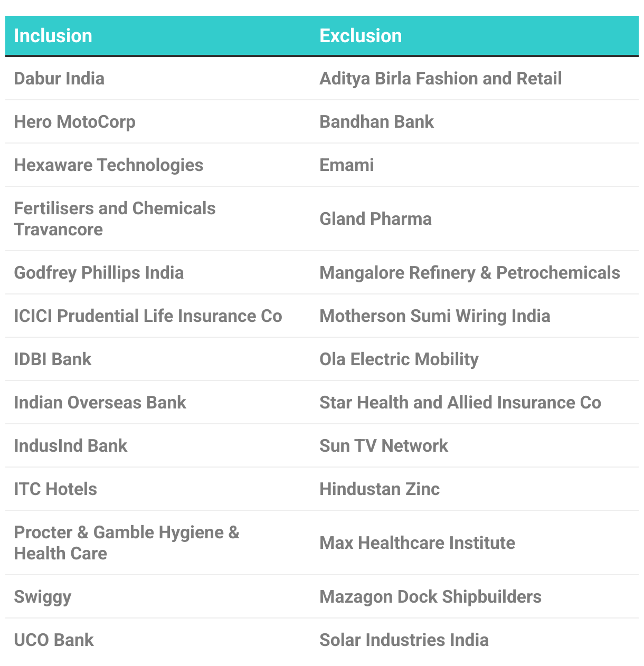Click the UCO Bank cell
The height and width of the screenshot is (666, 644).
pos(54,640)
